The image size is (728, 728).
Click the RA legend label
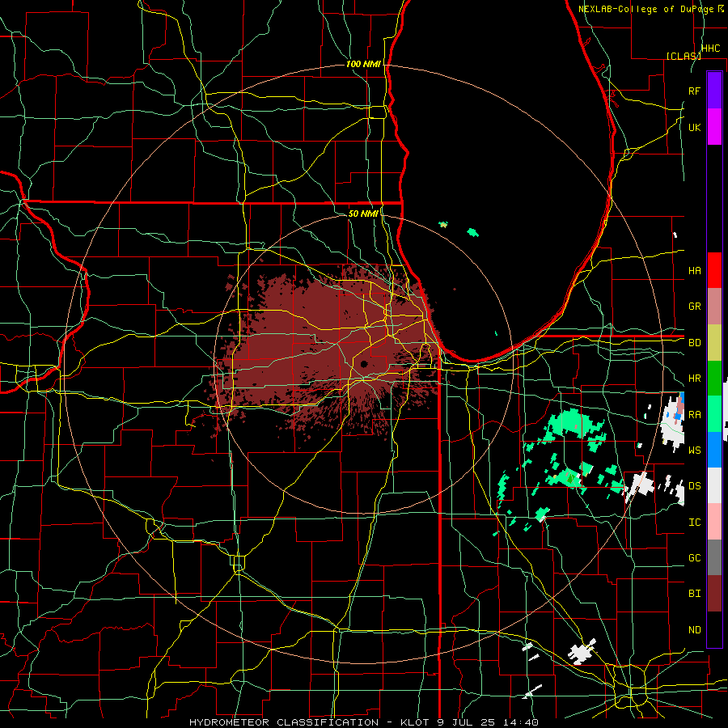click(695, 415)
